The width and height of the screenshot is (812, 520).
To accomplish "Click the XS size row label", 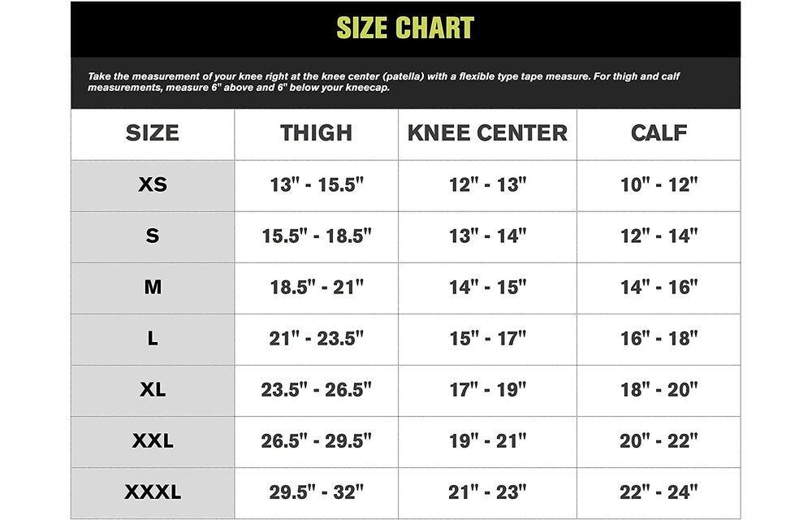I will (153, 184).
